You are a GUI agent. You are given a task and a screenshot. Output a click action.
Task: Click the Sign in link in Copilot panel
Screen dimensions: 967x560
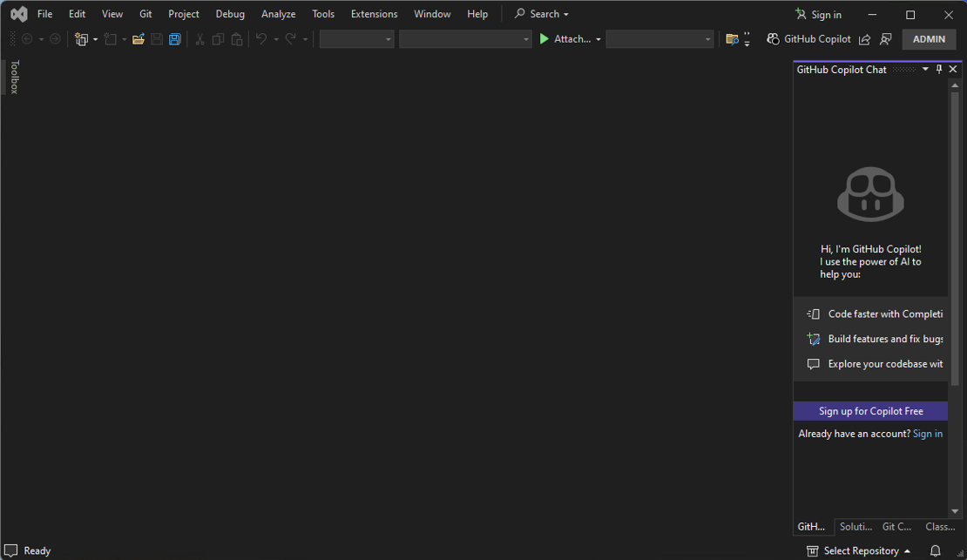click(928, 434)
